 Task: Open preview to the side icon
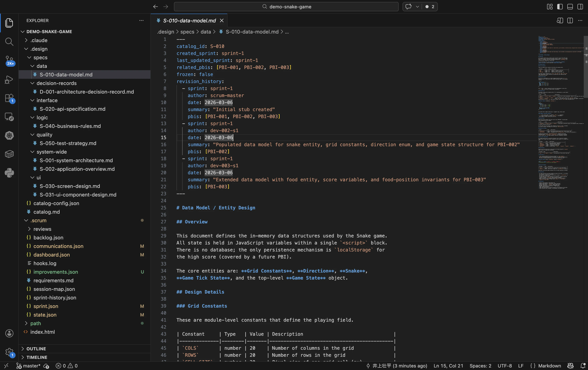pos(560,20)
